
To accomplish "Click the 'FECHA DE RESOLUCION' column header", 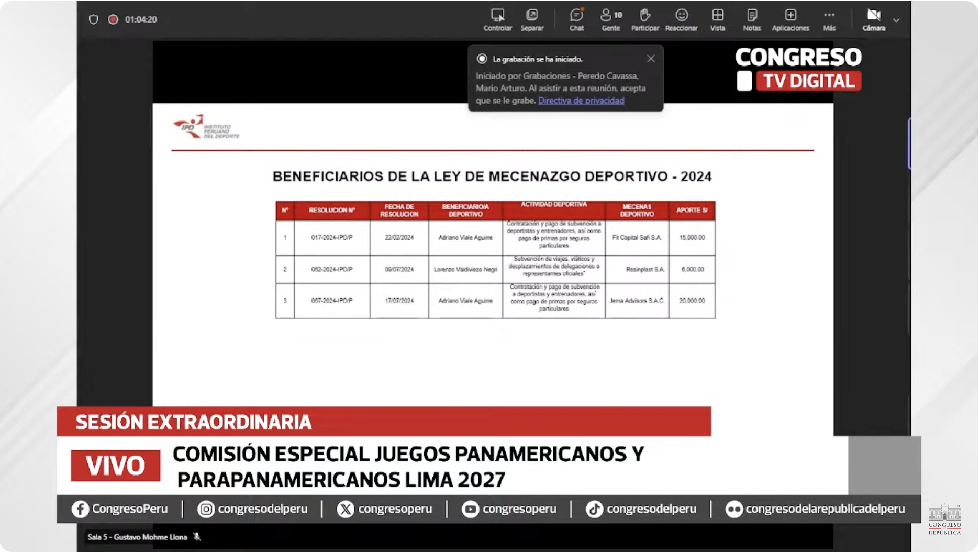I will 399,210.
